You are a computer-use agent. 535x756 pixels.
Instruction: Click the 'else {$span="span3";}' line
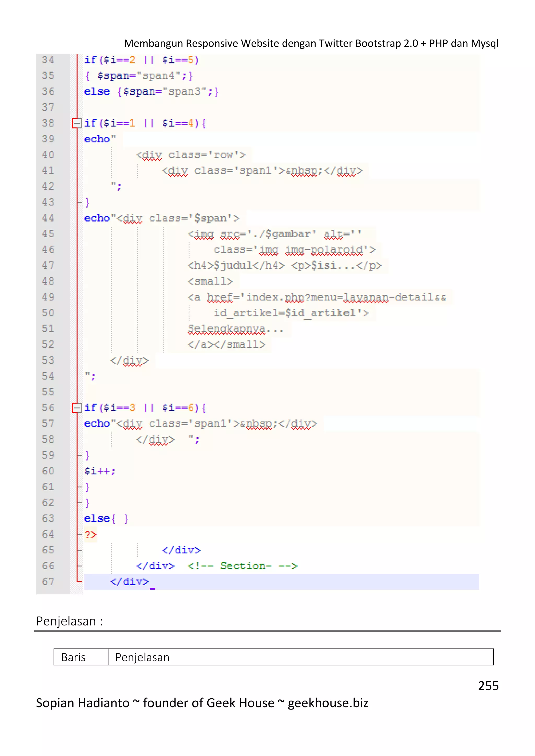(151, 92)
